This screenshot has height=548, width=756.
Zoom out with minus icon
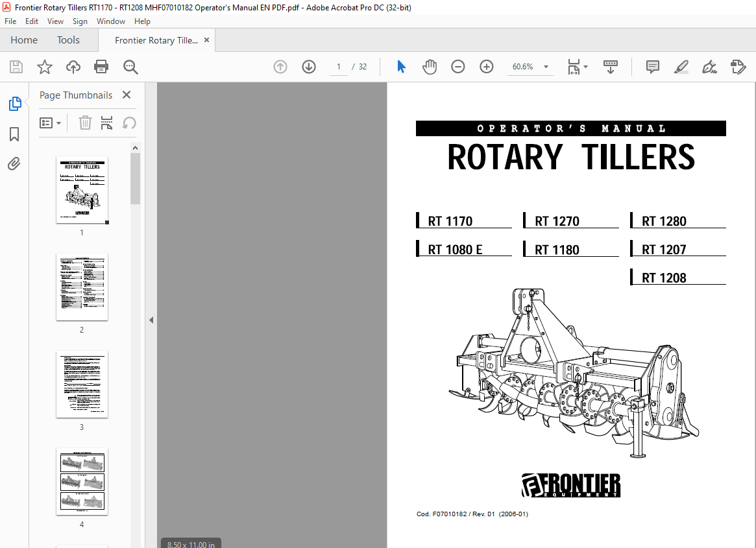click(457, 67)
